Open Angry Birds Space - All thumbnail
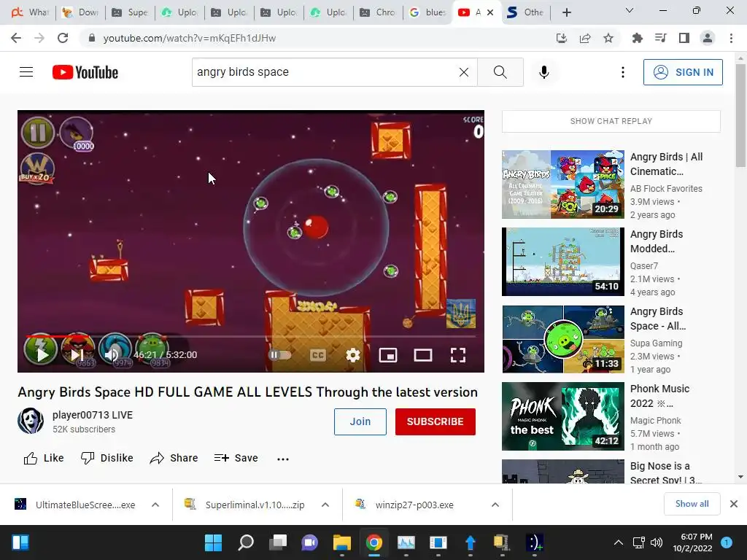Image resolution: width=747 pixels, height=560 pixels. (563, 339)
